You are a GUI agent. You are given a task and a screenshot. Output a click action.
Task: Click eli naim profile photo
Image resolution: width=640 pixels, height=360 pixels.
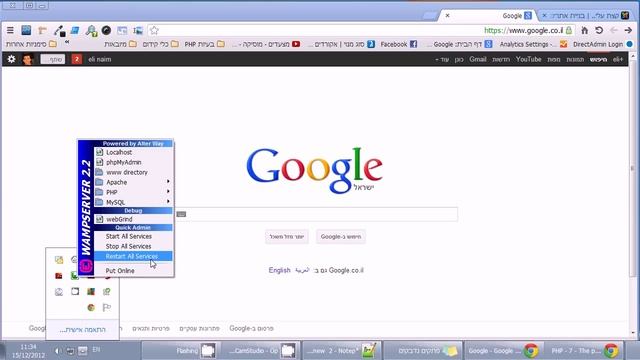point(28,59)
